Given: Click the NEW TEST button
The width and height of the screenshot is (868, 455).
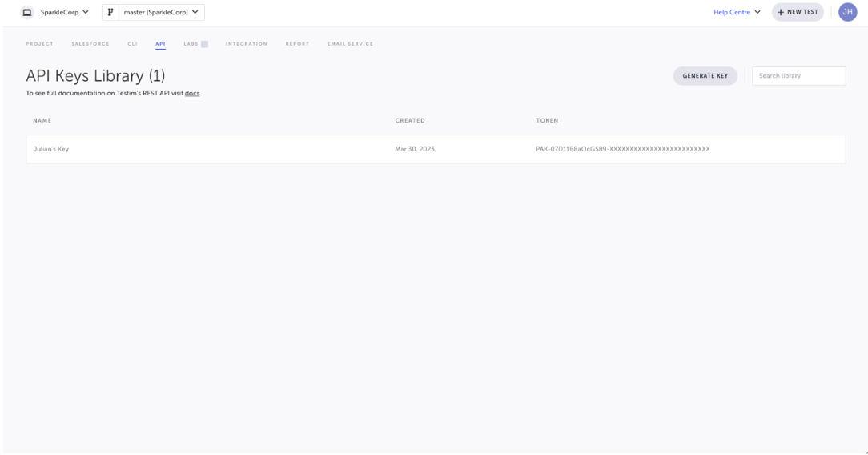Looking at the screenshot, I should click(x=798, y=12).
